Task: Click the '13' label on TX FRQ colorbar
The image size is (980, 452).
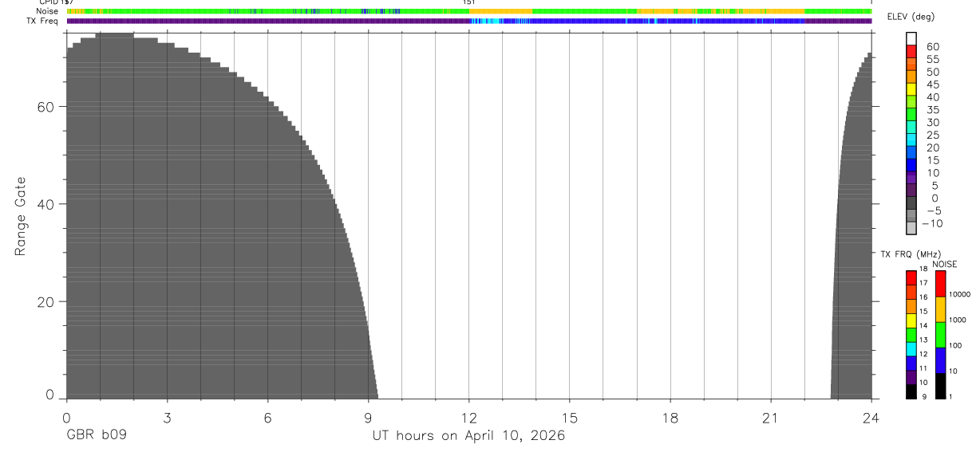Action: pyautogui.click(x=924, y=340)
